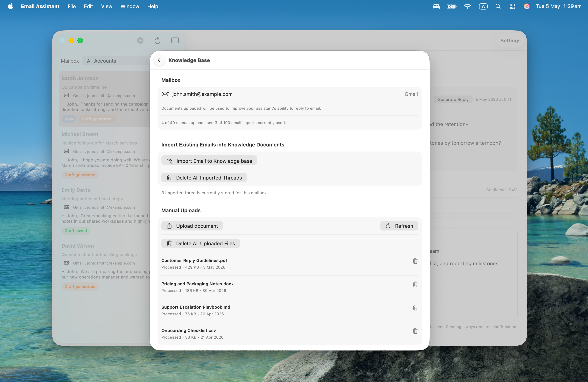Click the Draft saved tag on Emily Davis
The width and height of the screenshot is (588, 382).
pyautogui.click(x=76, y=230)
